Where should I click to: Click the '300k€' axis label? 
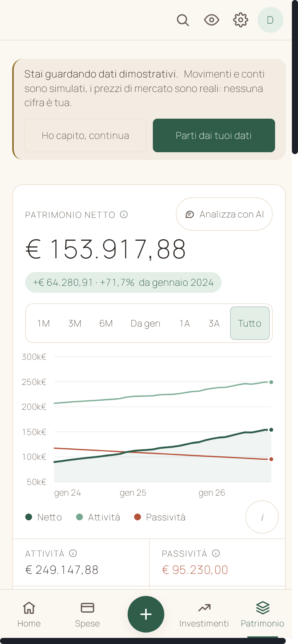pyautogui.click(x=34, y=357)
